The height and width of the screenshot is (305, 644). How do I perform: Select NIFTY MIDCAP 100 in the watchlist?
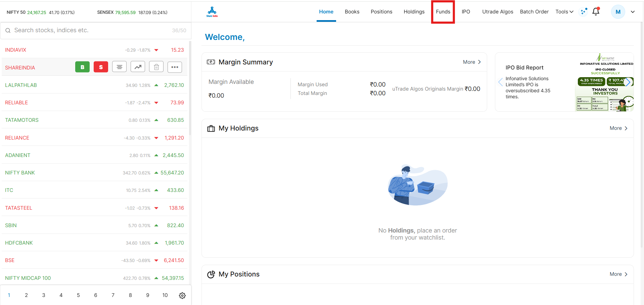(x=94, y=278)
